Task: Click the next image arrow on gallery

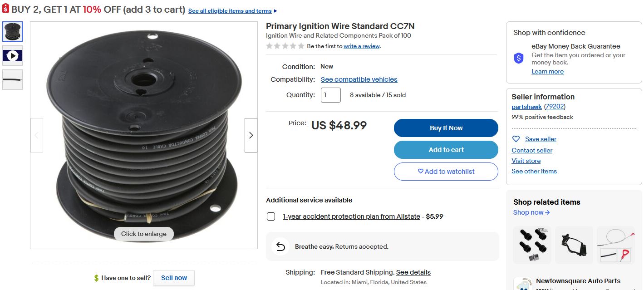Action: [251, 135]
